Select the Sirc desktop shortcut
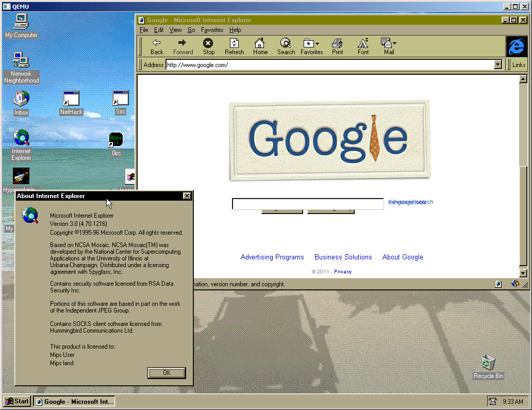Screen dimensions: 532x410 [x=121, y=103]
